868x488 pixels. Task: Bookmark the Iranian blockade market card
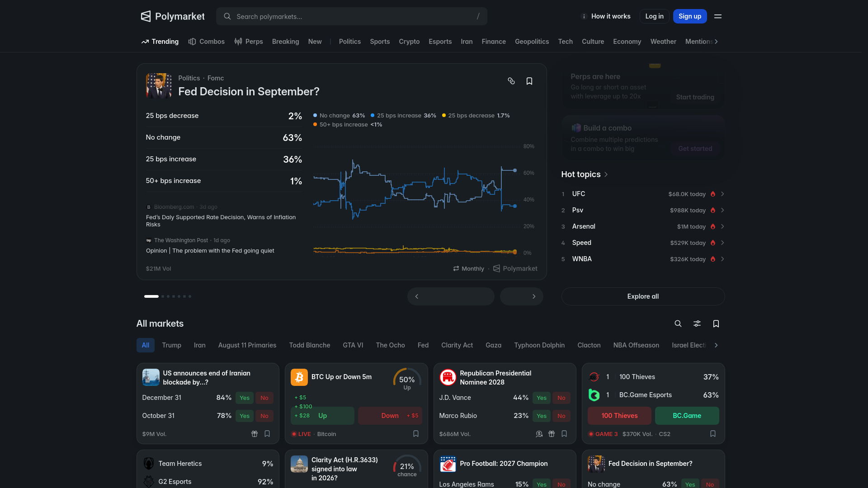267,434
